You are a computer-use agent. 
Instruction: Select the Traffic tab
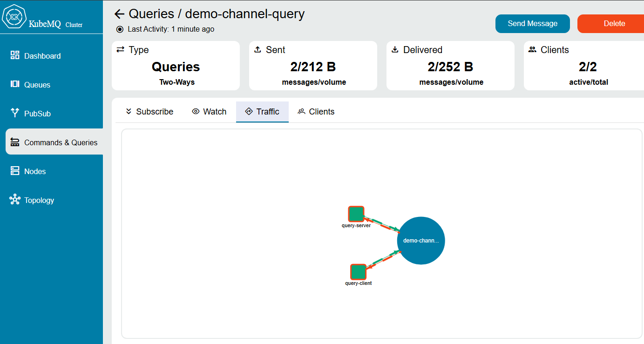point(262,112)
